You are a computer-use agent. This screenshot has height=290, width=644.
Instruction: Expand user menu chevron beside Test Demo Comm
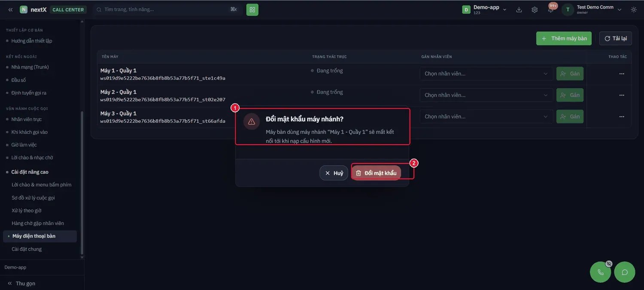coord(620,9)
